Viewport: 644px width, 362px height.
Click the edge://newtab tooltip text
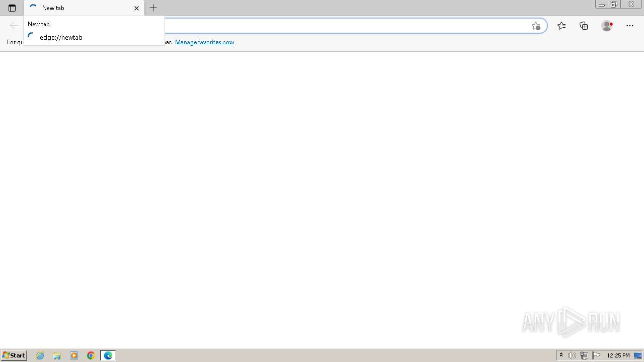(61, 37)
